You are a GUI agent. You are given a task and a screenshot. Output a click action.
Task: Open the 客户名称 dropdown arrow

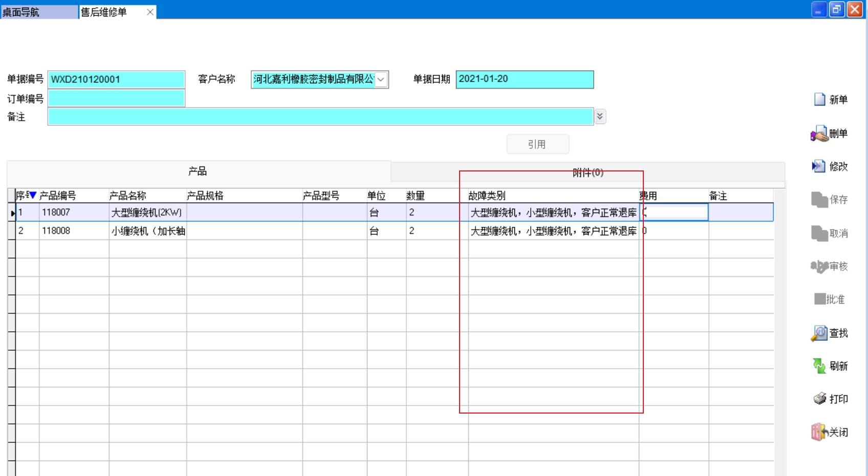pyautogui.click(x=381, y=79)
